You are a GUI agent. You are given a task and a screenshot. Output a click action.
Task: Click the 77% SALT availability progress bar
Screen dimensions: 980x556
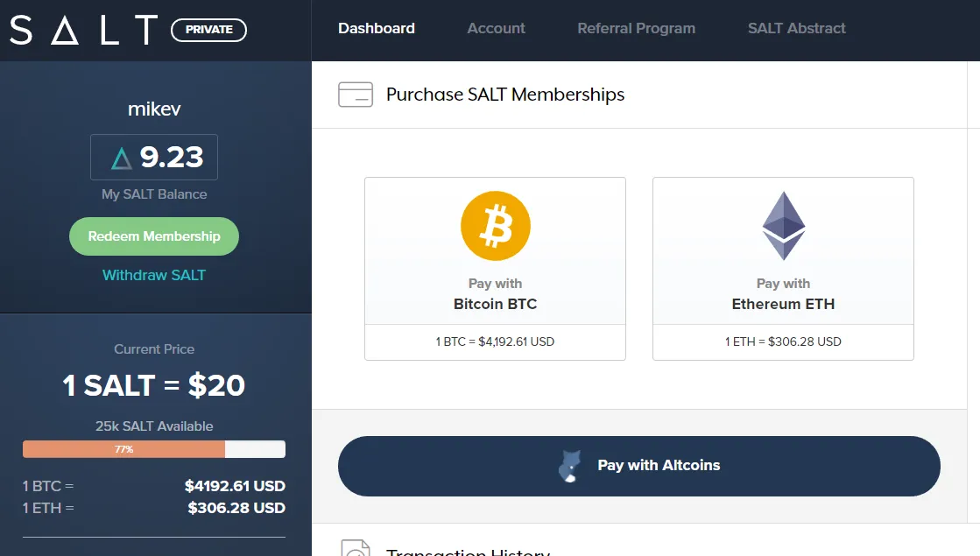tap(154, 449)
